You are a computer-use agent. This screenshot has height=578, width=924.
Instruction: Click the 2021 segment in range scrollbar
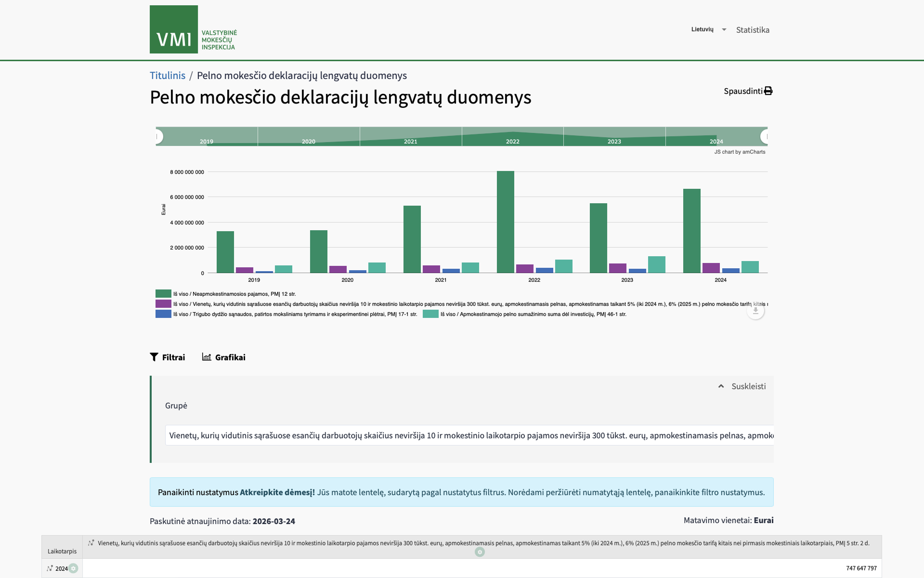click(x=411, y=137)
